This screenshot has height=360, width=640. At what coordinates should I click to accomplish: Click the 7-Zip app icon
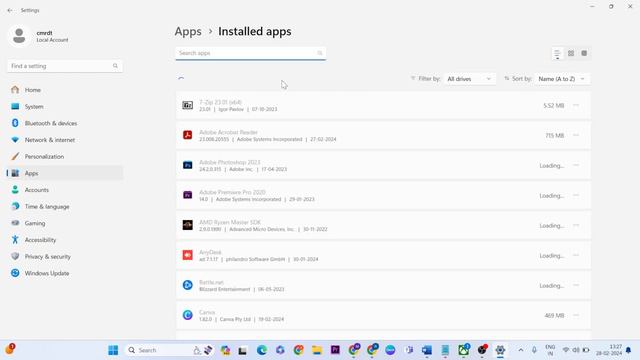pyautogui.click(x=187, y=105)
